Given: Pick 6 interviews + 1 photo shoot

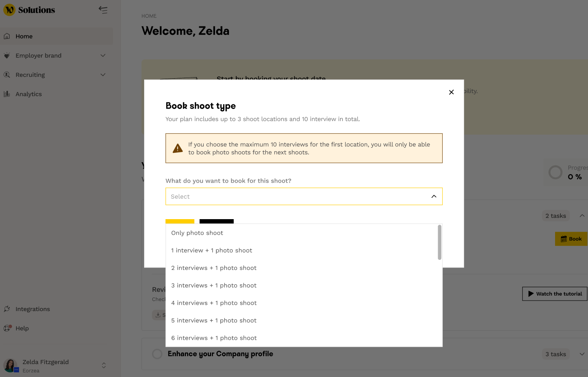Looking at the screenshot, I should tap(214, 338).
